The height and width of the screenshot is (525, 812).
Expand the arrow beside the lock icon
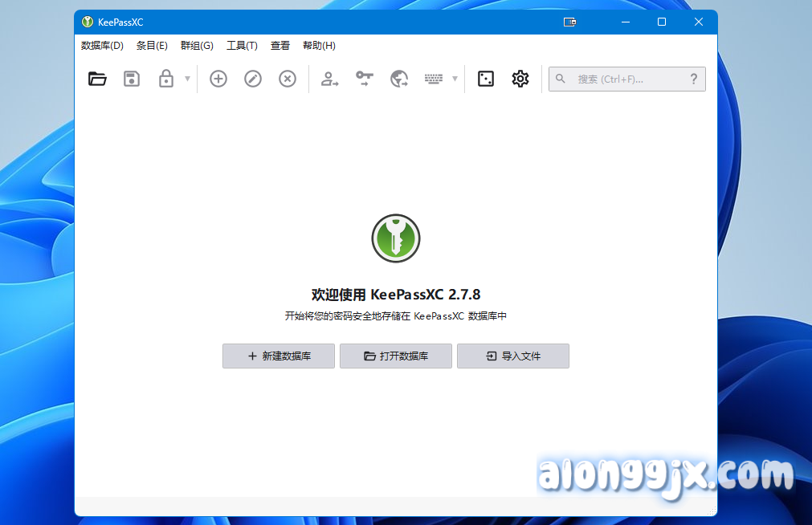click(x=188, y=79)
